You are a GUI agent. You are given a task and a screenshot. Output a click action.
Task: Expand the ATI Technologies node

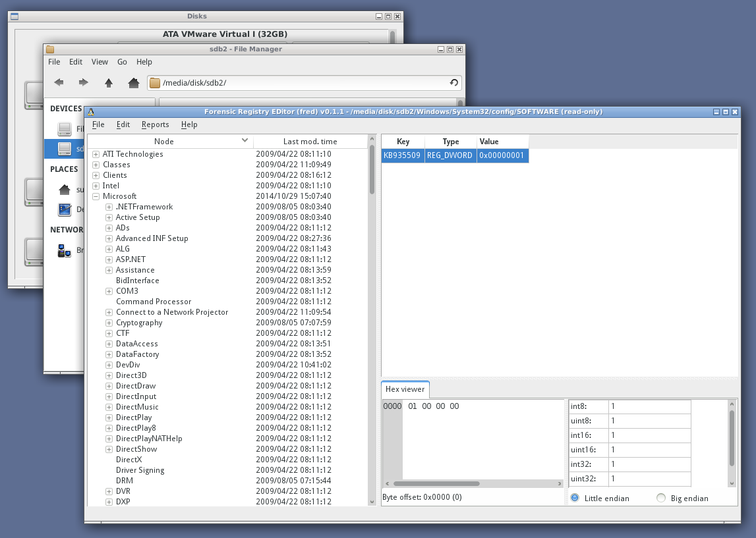pyautogui.click(x=96, y=154)
